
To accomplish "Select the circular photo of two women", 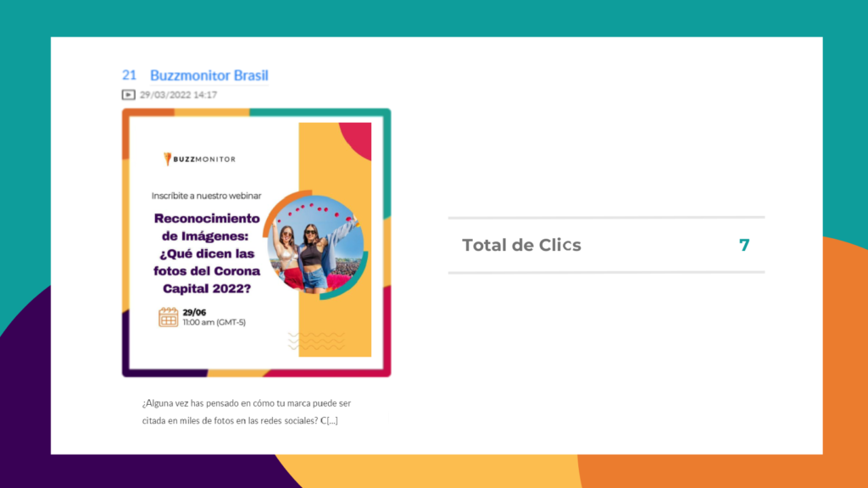I will click(315, 244).
